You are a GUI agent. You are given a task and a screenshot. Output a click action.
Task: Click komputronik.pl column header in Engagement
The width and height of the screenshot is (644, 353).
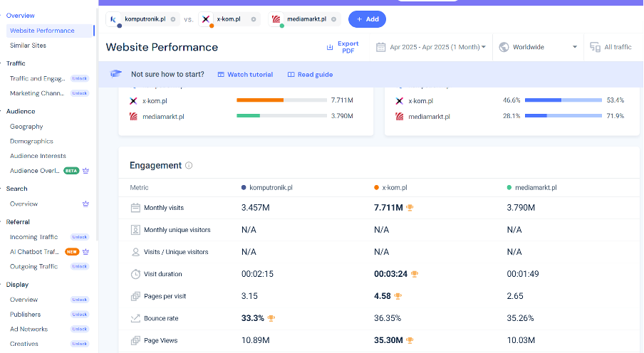pos(267,188)
